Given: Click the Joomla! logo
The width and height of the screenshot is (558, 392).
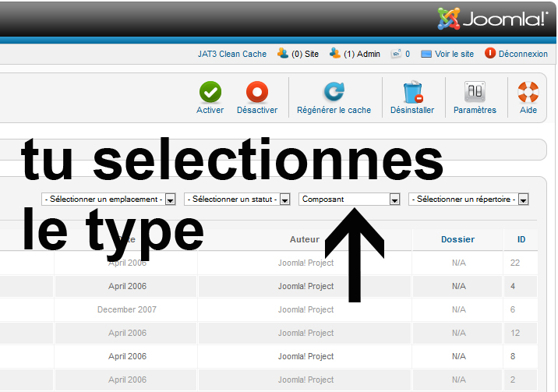Looking at the screenshot, I should [x=493, y=19].
